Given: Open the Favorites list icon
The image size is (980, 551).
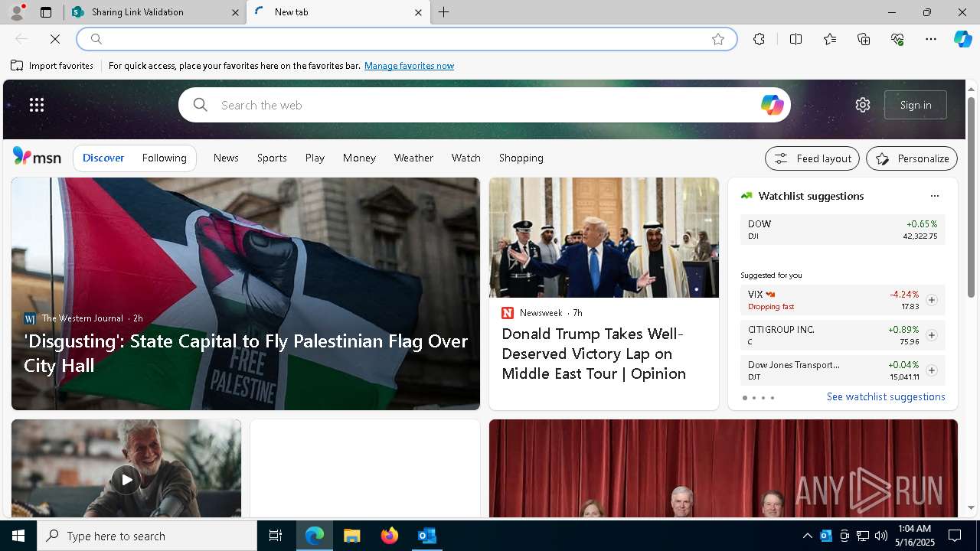Looking at the screenshot, I should pyautogui.click(x=830, y=39).
